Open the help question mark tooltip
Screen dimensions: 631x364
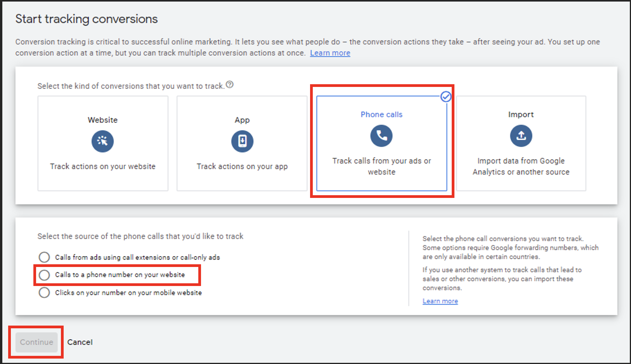[x=230, y=85]
